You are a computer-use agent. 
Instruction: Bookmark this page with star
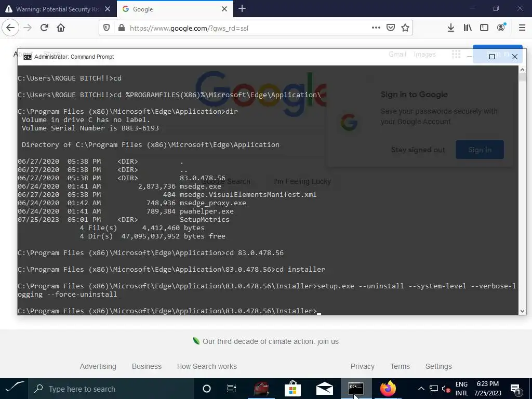point(405,28)
